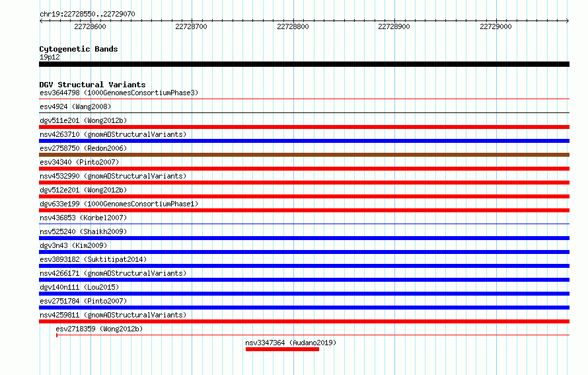The width and height of the screenshot is (588, 375).
Task: Open the esv3893182 (Suktitipat2014) label
Action: tap(93, 259)
